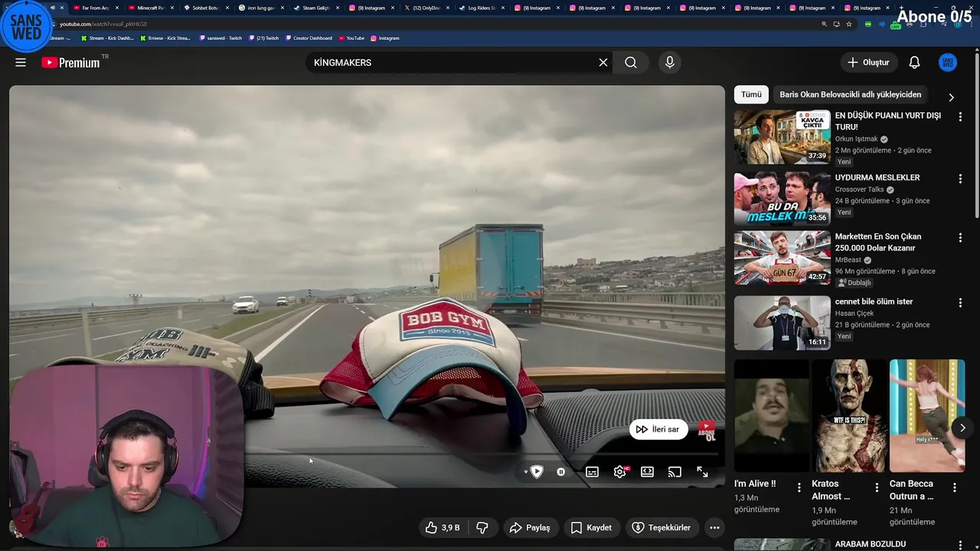Open the notifications bell
The width and height of the screenshot is (980, 551).
[914, 63]
